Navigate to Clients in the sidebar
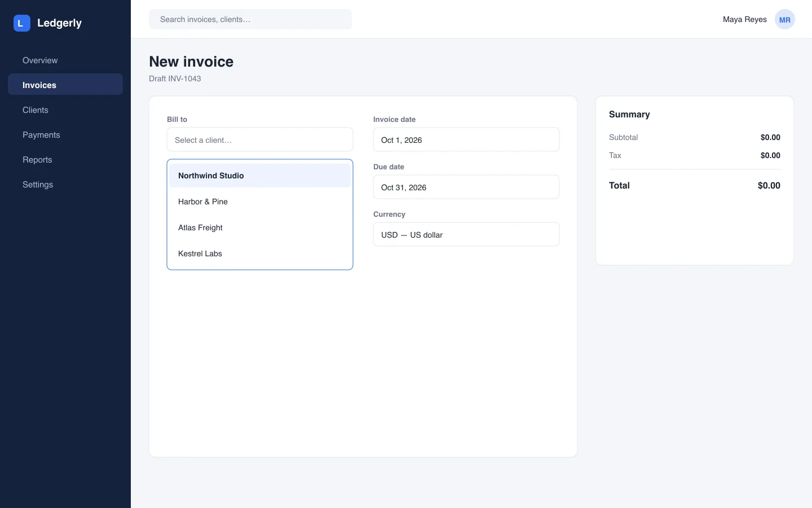The width and height of the screenshot is (812, 508). pos(65,110)
